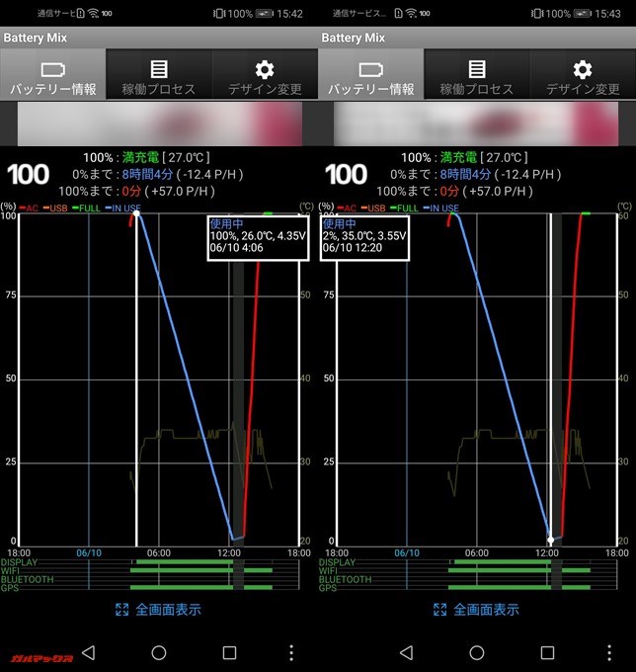Image resolution: width=636 pixels, height=672 pixels.
Task: Open バッテリー情報 tab on left screen
Action: click(53, 76)
